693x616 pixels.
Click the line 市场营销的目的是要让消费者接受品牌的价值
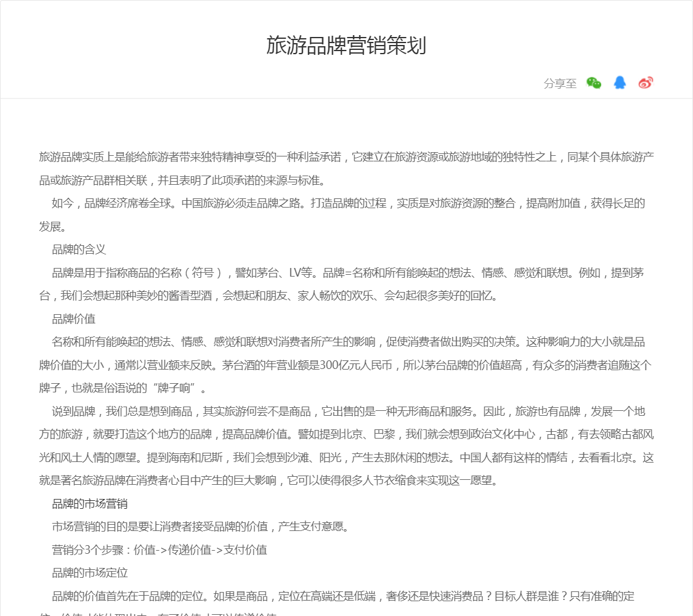200,527
